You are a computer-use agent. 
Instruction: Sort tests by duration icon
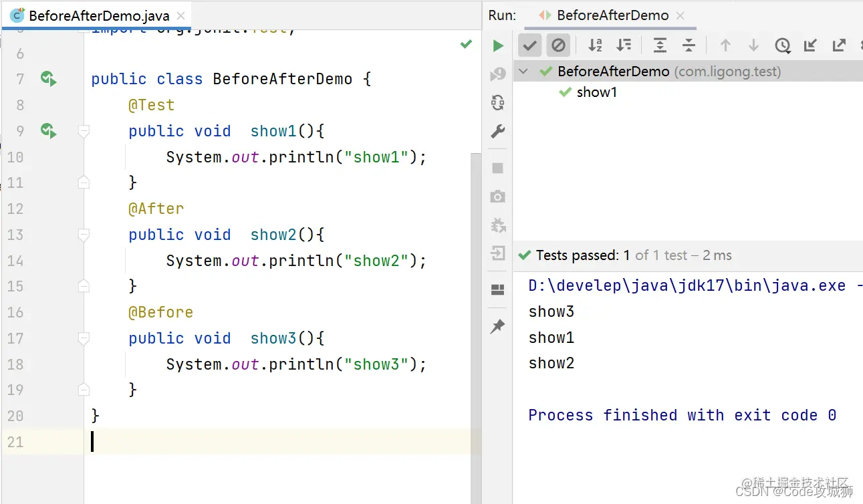pyautogui.click(x=624, y=45)
